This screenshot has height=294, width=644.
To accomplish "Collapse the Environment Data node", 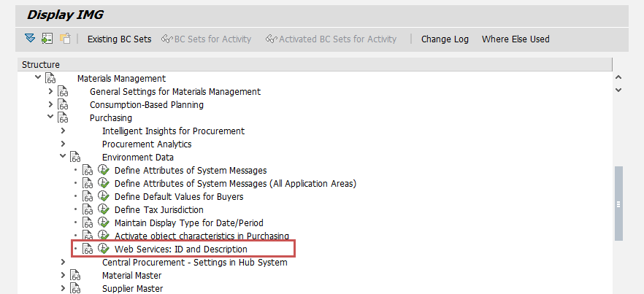I will (63, 156).
